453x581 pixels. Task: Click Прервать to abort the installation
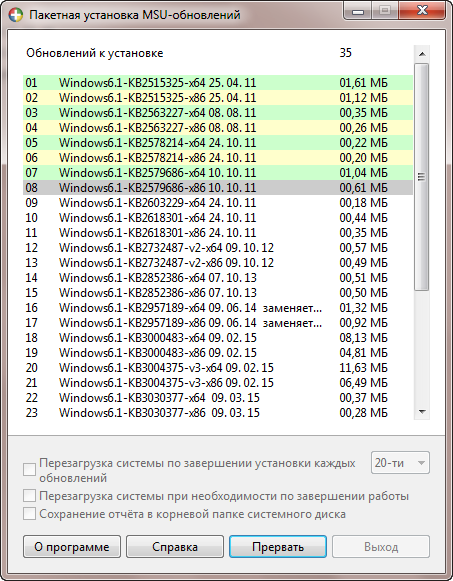point(278,547)
